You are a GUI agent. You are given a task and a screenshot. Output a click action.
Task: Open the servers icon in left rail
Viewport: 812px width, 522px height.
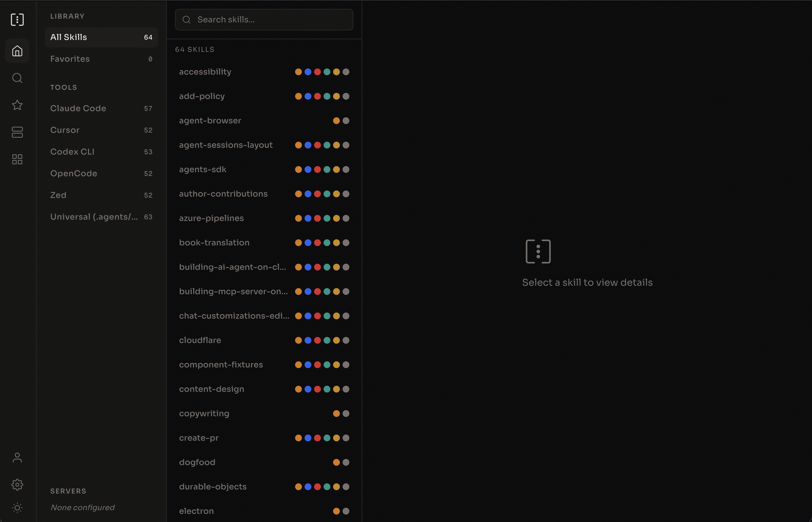coord(17,132)
